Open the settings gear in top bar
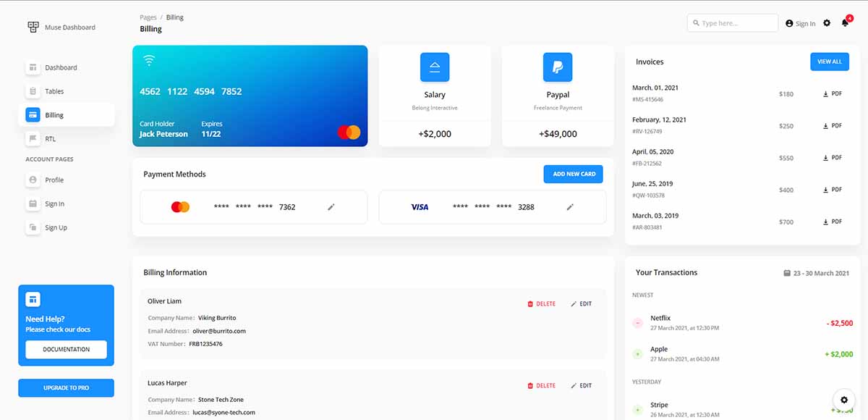The width and height of the screenshot is (868, 420). [x=827, y=22]
